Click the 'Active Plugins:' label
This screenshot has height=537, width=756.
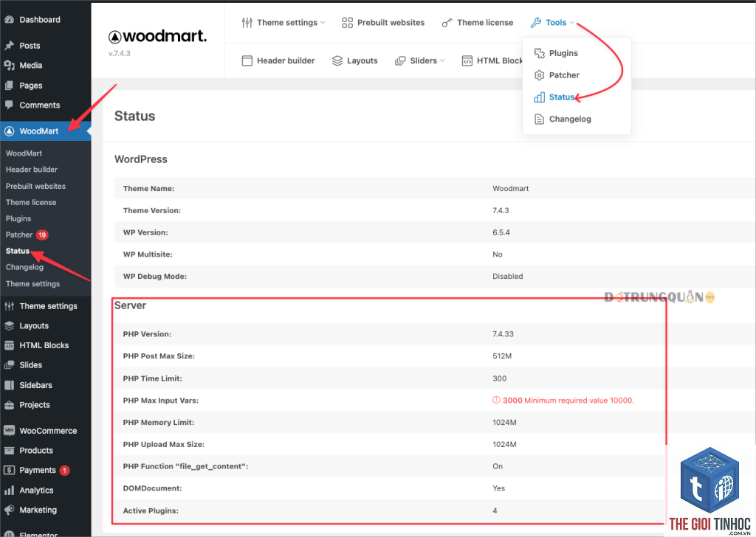(x=151, y=510)
